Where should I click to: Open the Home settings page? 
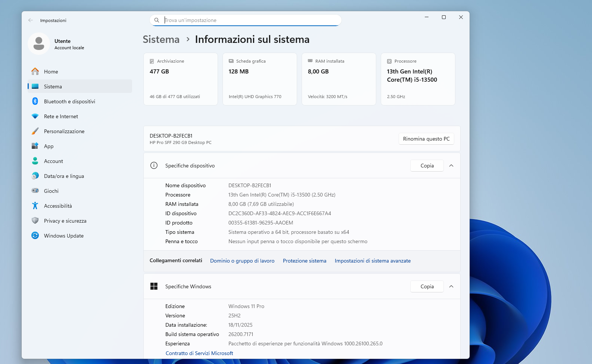[80, 71]
